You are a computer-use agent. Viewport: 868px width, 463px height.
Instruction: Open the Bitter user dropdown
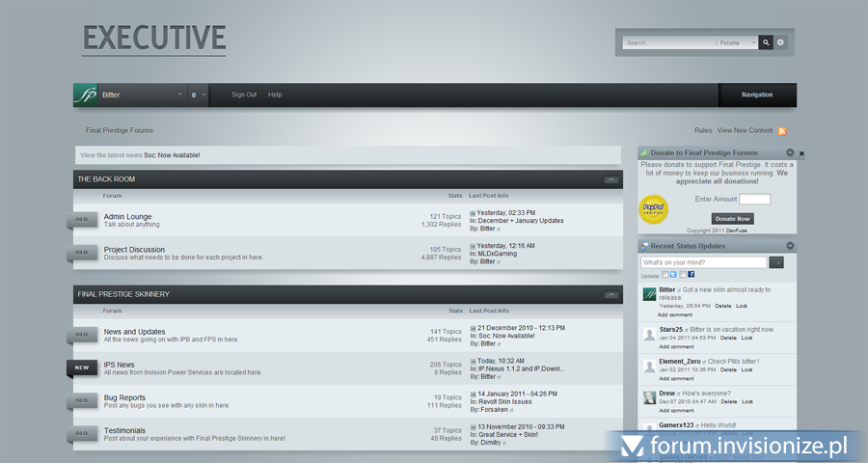coord(180,95)
